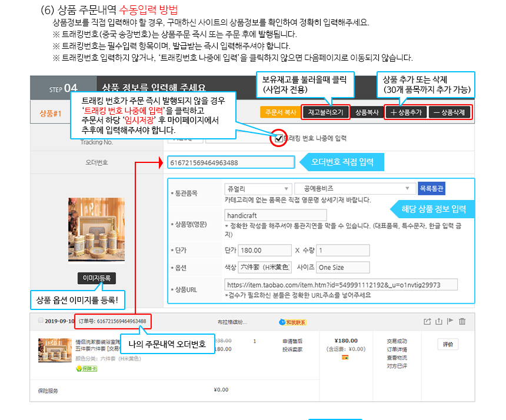
Task: Click the upload icon in the order row
Action: pos(438,321)
